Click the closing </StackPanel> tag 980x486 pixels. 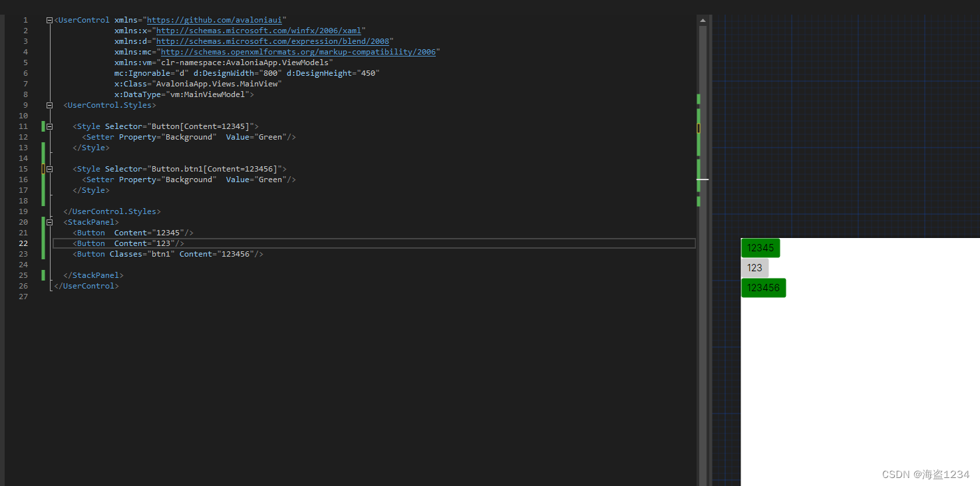point(93,275)
